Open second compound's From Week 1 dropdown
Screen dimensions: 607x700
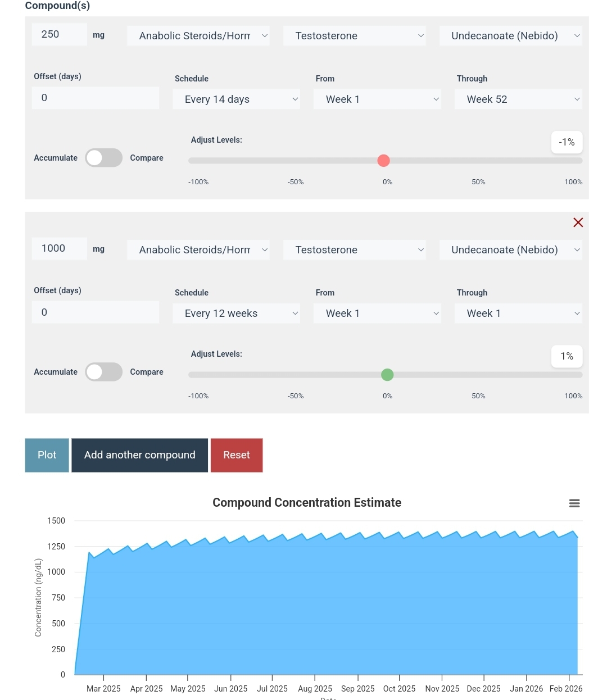377,313
